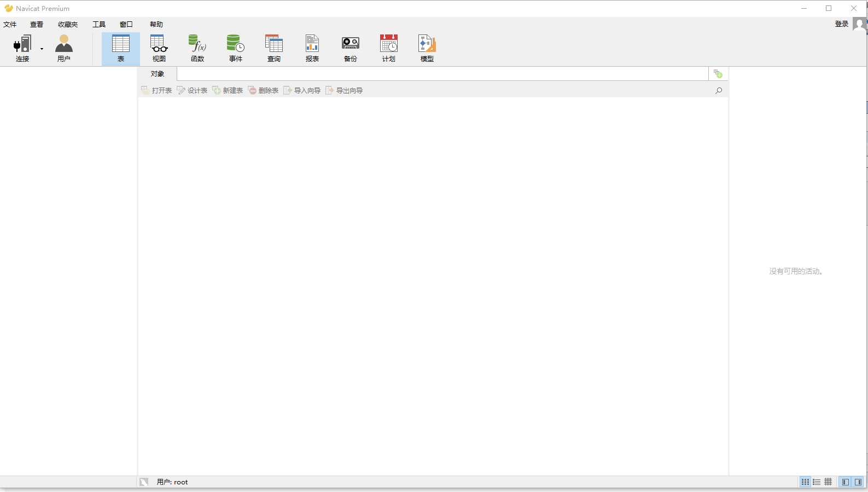
Task: Click the 没有可用的活动。 text
Action: pyautogui.click(x=796, y=271)
